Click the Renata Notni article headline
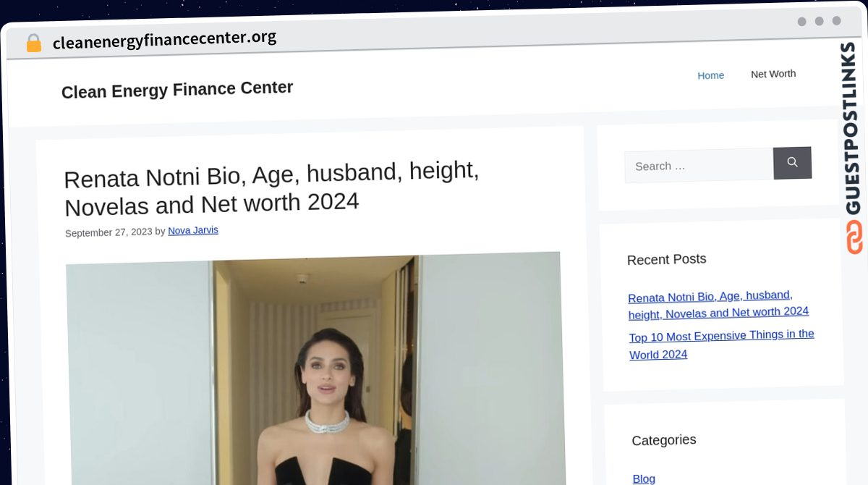This screenshot has height=485, width=868. click(x=271, y=189)
